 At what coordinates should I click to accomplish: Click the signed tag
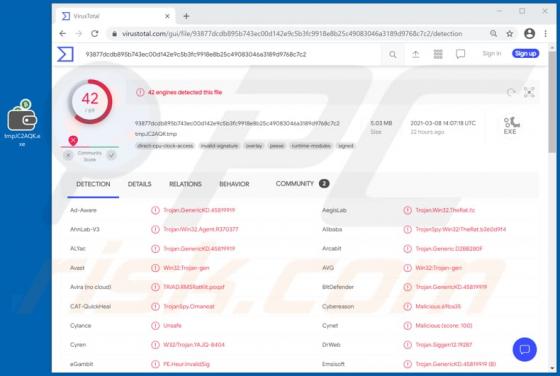[x=346, y=146]
